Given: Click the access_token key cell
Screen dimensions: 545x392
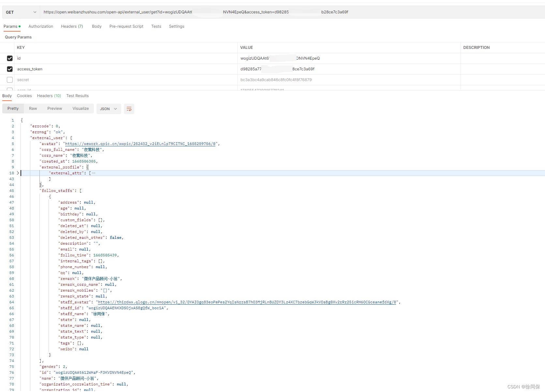Looking at the screenshot, I should click(x=126, y=69).
